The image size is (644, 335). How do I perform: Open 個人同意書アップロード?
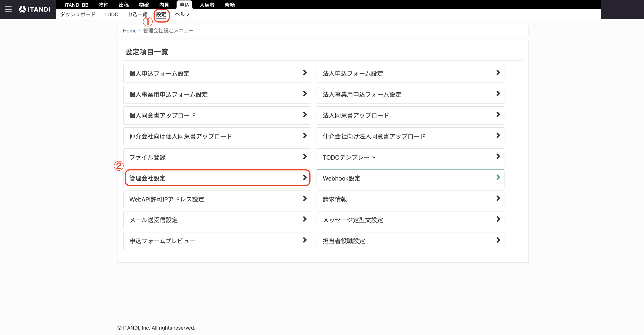(217, 115)
